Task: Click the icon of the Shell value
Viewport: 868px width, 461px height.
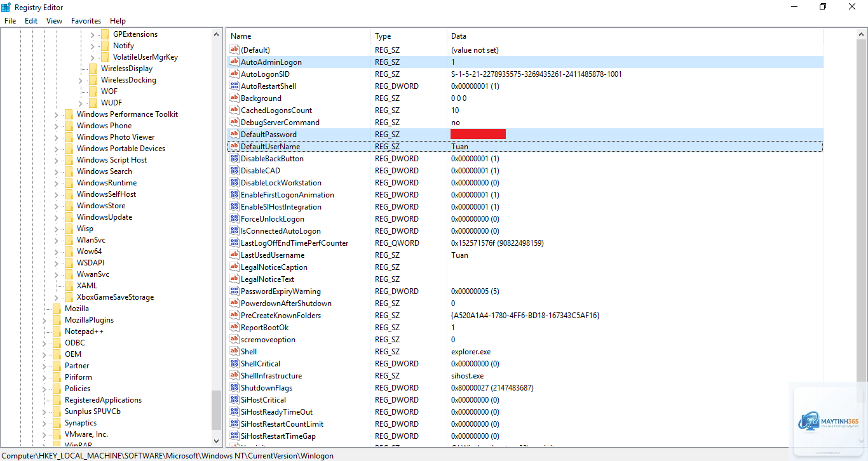Action: coord(234,351)
